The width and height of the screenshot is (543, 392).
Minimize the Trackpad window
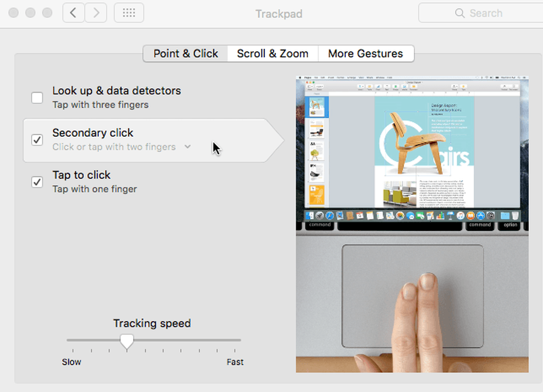pyautogui.click(x=30, y=13)
